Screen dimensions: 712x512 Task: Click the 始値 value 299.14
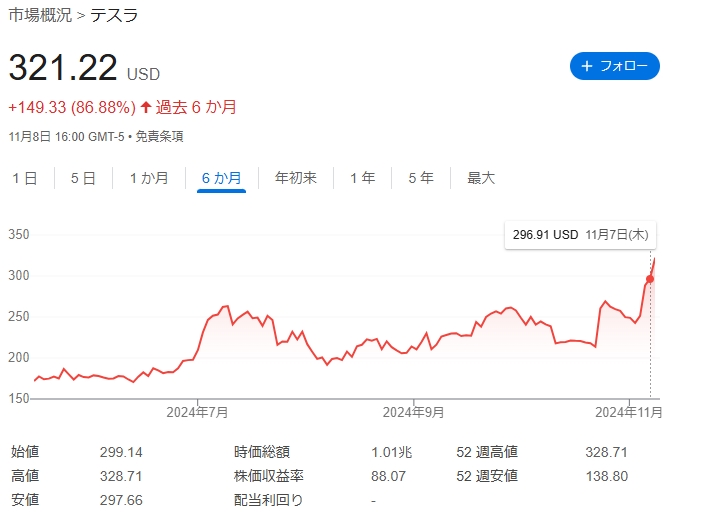pyautogui.click(x=121, y=452)
